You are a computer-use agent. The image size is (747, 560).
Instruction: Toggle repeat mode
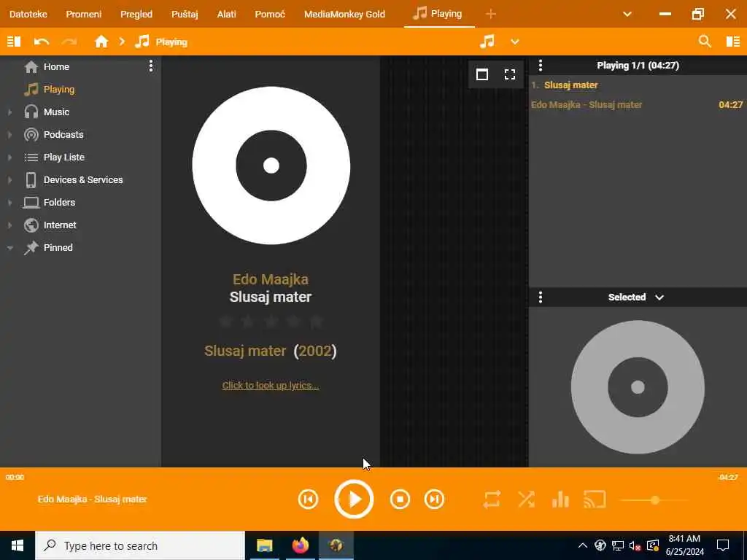tap(492, 499)
